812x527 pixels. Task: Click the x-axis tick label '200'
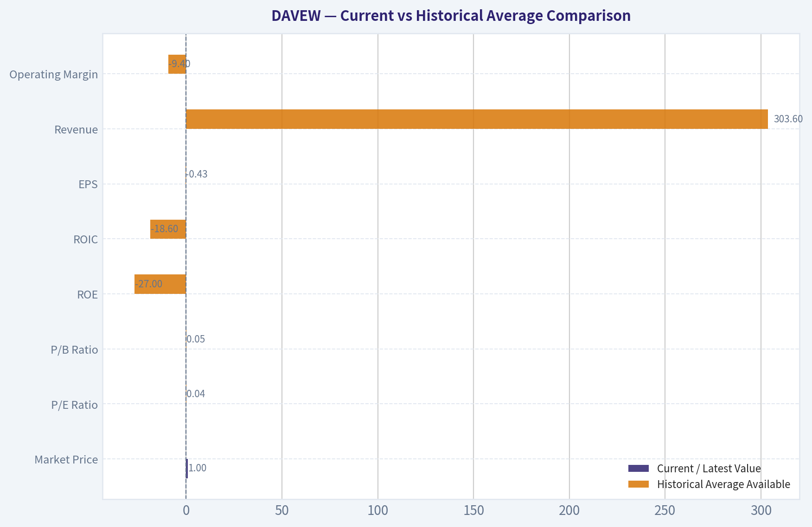[x=569, y=510]
